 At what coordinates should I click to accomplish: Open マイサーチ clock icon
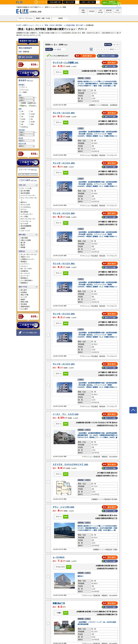(36, 2)
